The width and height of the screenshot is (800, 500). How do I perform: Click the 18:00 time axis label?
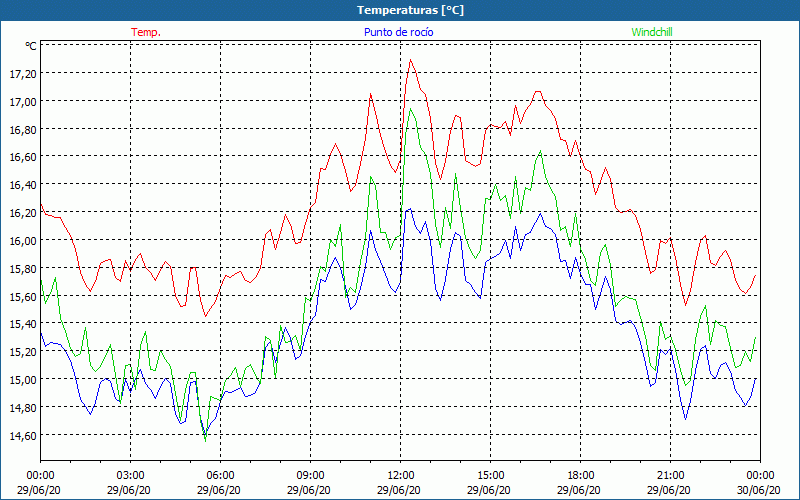[581, 476]
